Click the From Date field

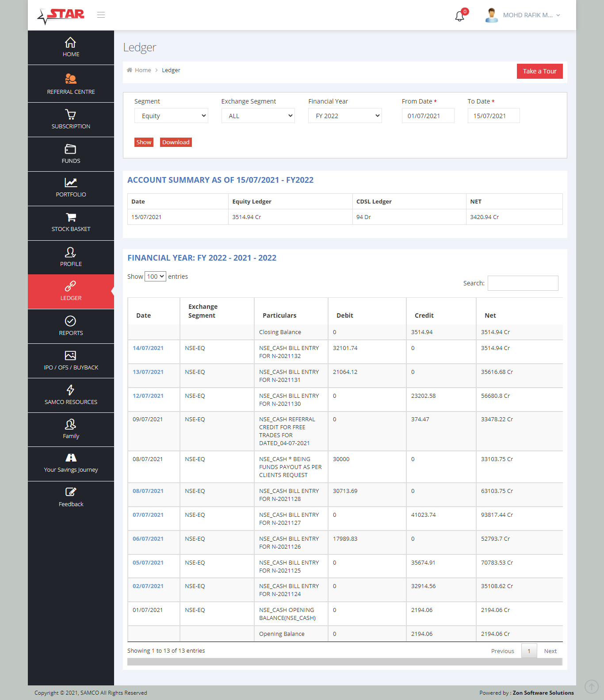(428, 116)
